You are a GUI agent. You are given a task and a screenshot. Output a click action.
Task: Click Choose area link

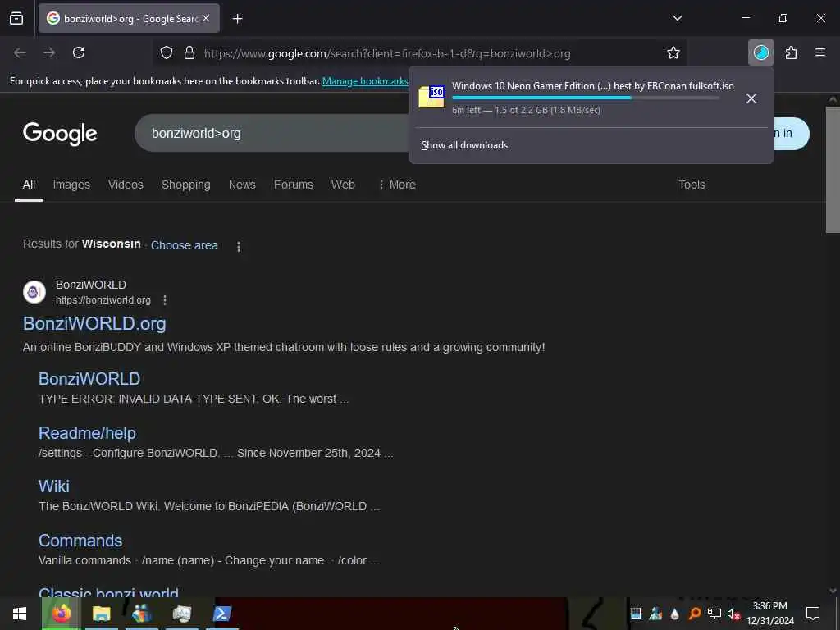(x=185, y=245)
